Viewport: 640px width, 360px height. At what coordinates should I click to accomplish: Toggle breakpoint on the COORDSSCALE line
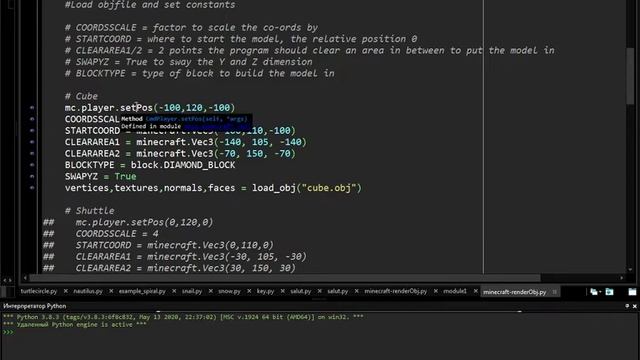[32, 119]
